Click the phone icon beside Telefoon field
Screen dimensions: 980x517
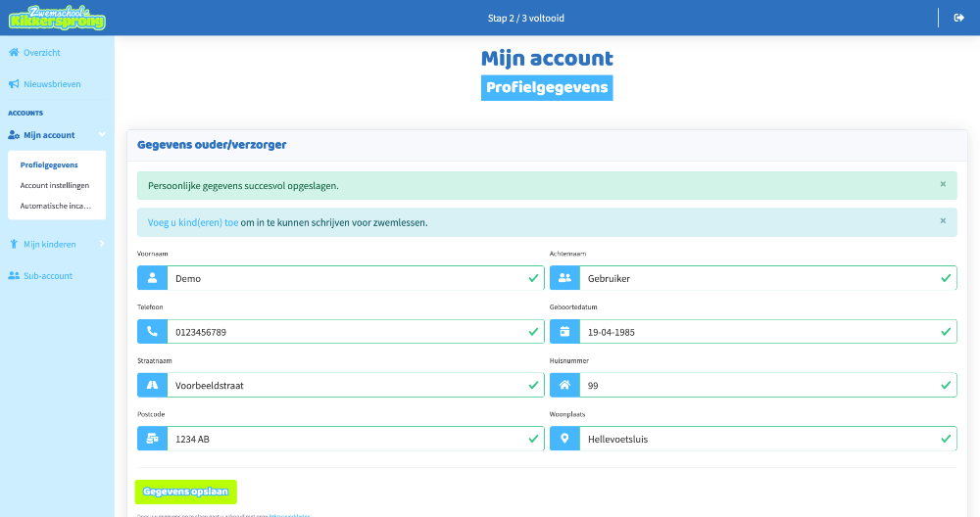click(152, 332)
